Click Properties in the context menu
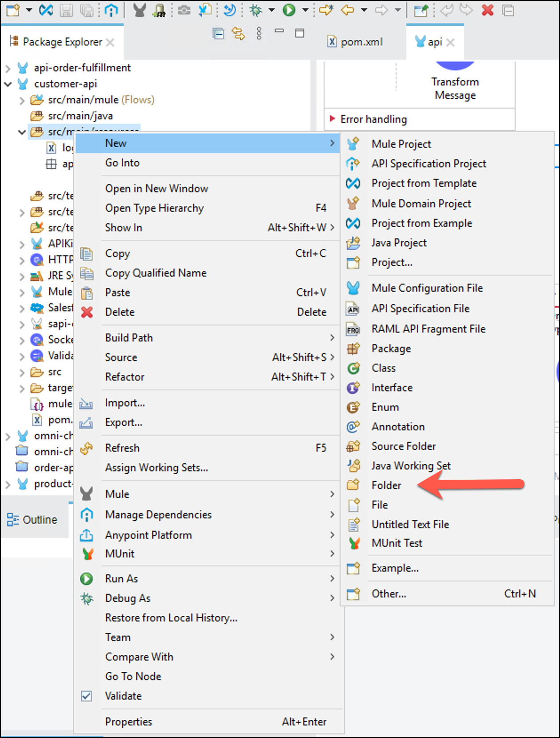 [209, 722]
